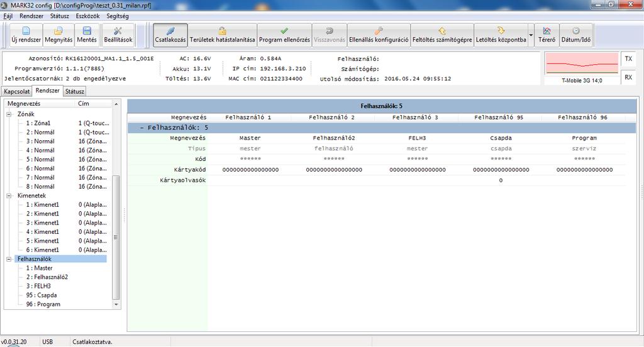The image size is (644, 347).
Task: Click the Felhasználó 1 column header
Action: pyautogui.click(x=248, y=118)
